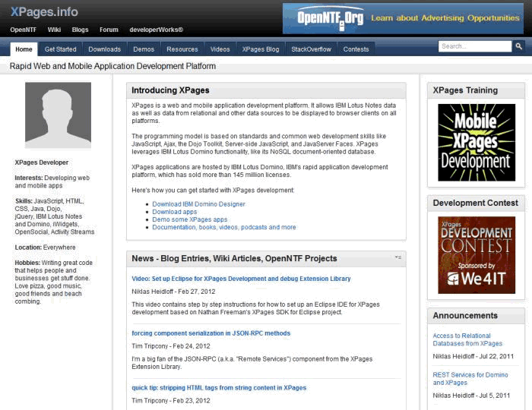Click Learn about Advertising Opportunities link
Screen dimensions: 532x410
pyautogui.click(x=445, y=18)
